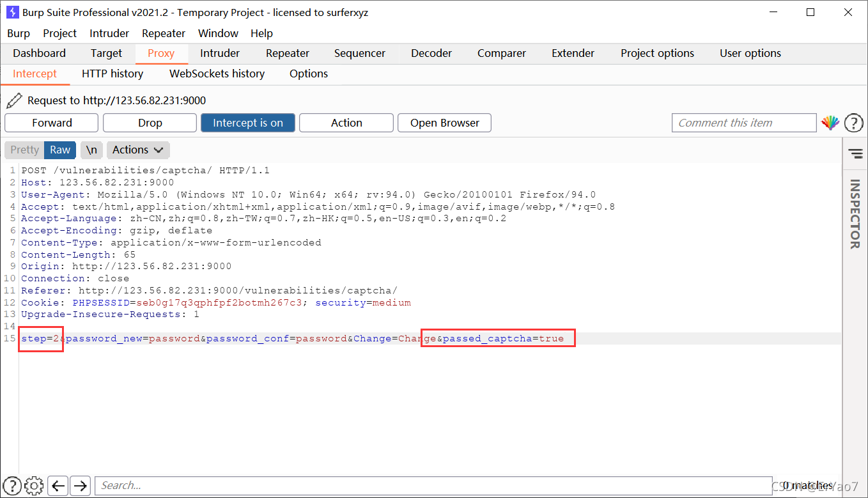Select the Intercept sub-tab
The width and height of the screenshot is (868, 498).
coord(35,74)
